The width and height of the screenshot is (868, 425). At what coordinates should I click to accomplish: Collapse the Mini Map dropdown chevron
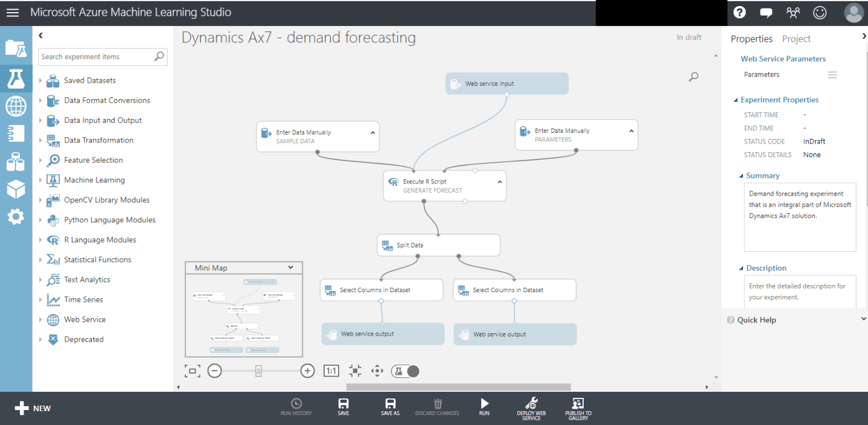(291, 267)
